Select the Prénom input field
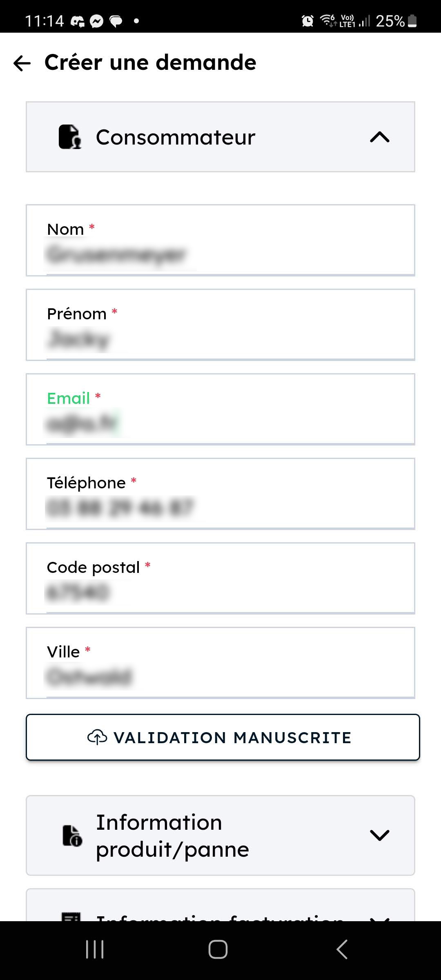Screen dimensions: 441x980 tap(220, 339)
